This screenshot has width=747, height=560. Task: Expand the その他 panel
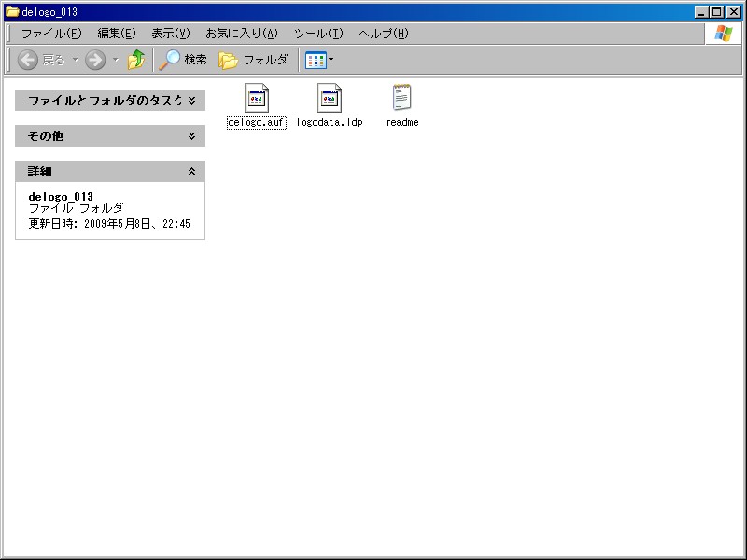point(110,135)
